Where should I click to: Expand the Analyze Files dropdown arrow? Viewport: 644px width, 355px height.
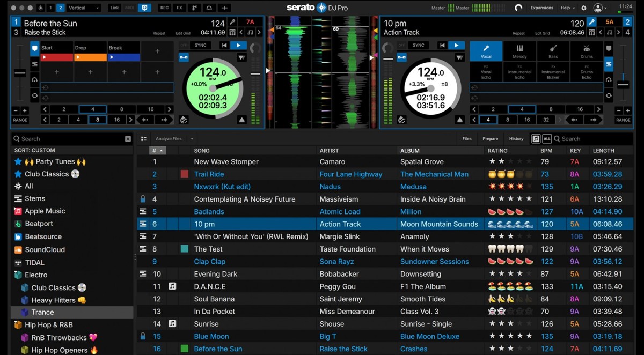coord(192,139)
